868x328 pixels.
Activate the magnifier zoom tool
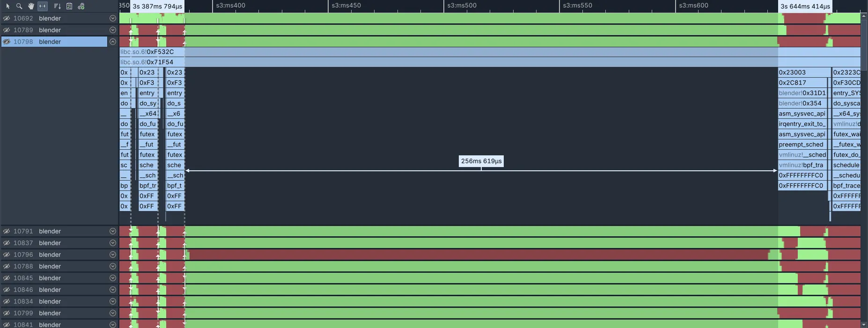(19, 6)
